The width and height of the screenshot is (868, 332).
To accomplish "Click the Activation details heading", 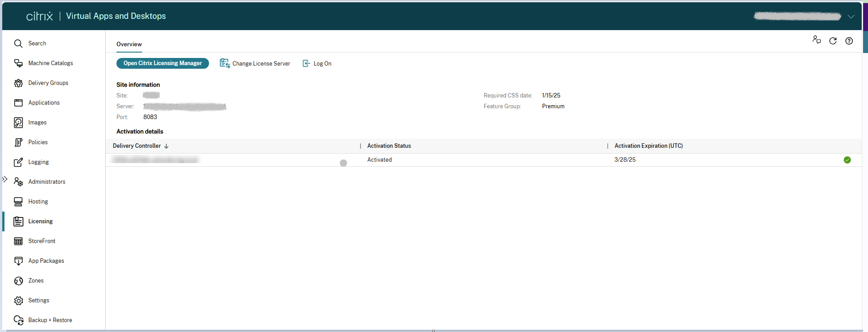I will coord(140,132).
